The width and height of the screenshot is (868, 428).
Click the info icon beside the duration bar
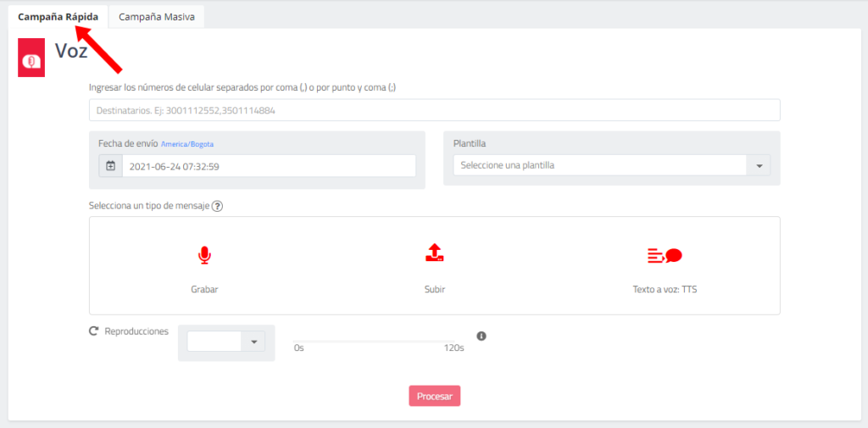pos(481,336)
